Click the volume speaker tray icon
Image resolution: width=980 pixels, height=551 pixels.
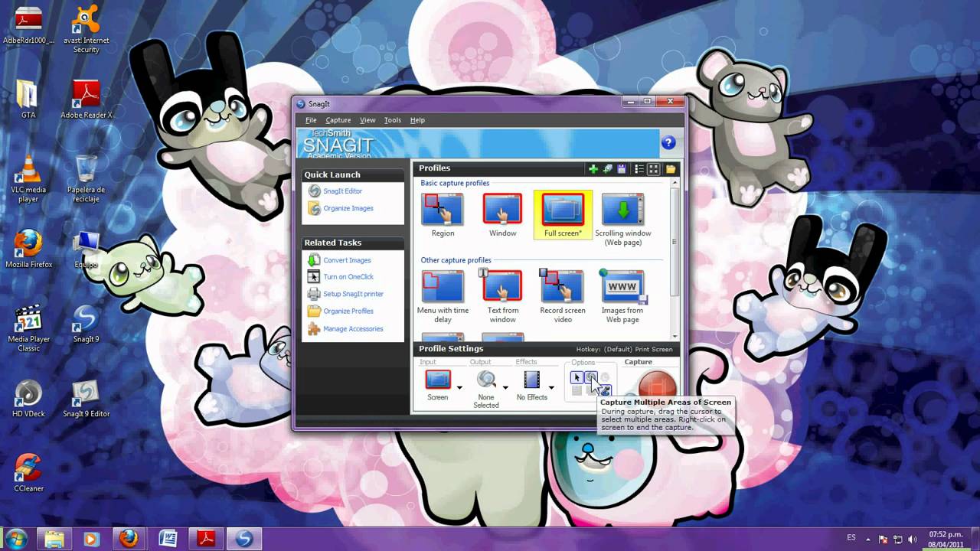click(911, 539)
